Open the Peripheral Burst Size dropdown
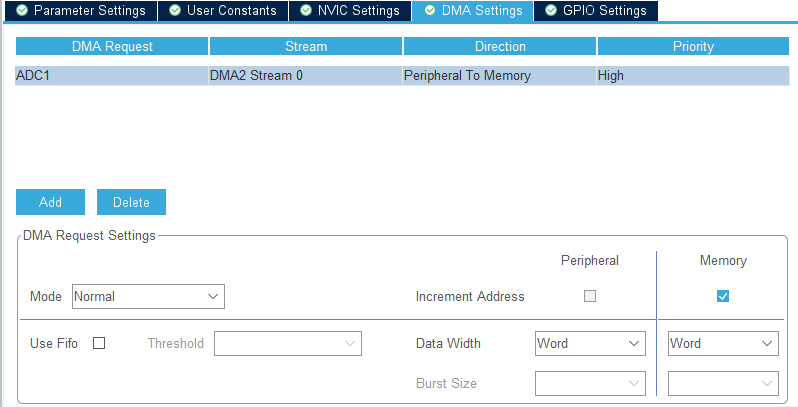 pos(590,383)
